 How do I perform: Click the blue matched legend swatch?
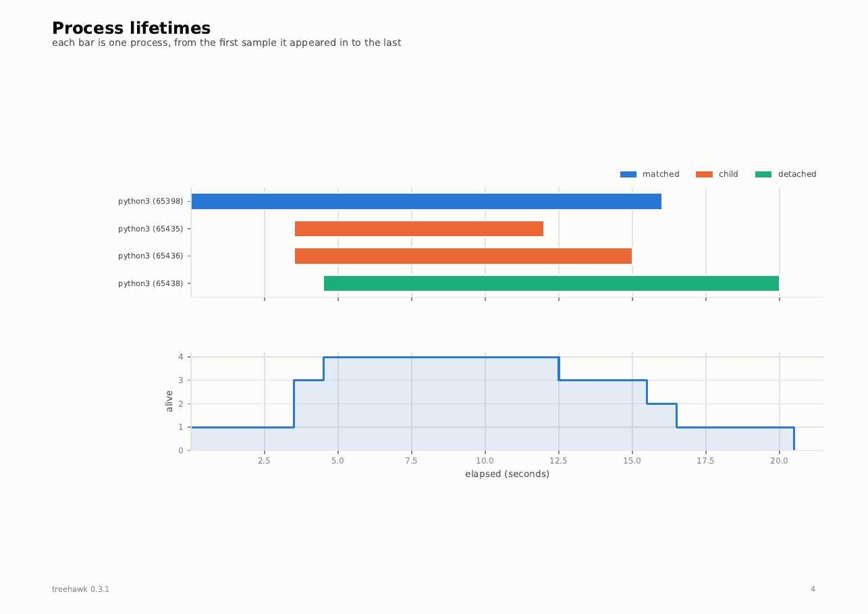[x=628, y=175]
